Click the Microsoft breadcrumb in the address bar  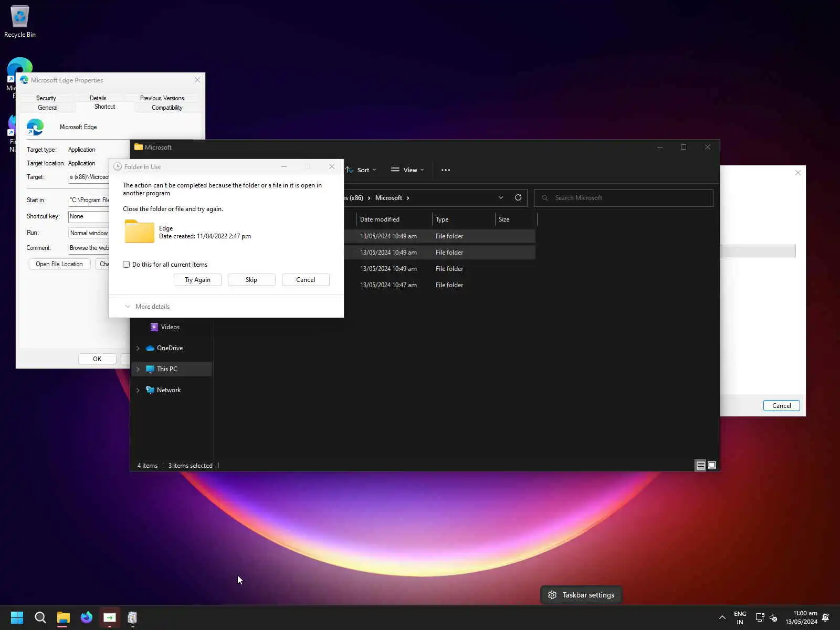tap(388, 198)
